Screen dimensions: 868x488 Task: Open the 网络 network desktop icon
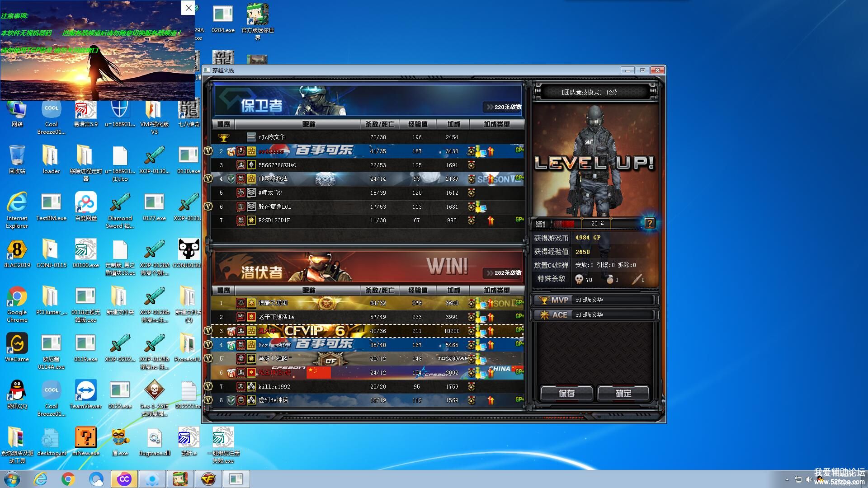pyautogui.click(x=17, y=113)
